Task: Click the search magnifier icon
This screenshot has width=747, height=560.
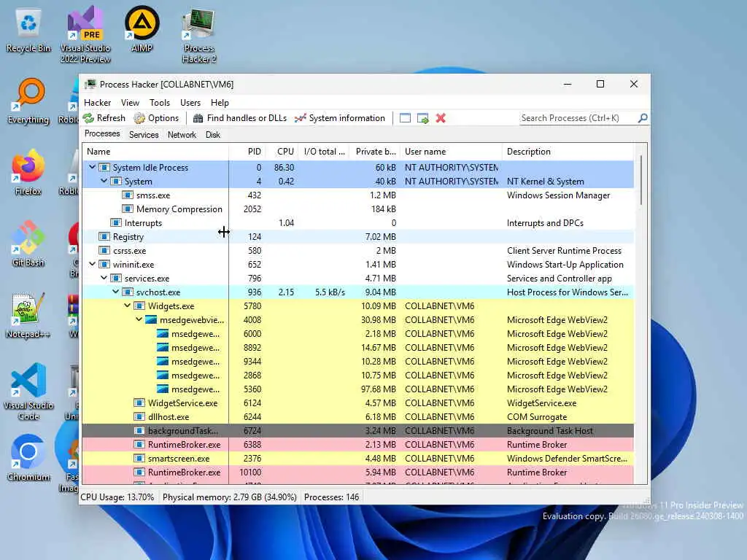Action: (x=643, y=117)
